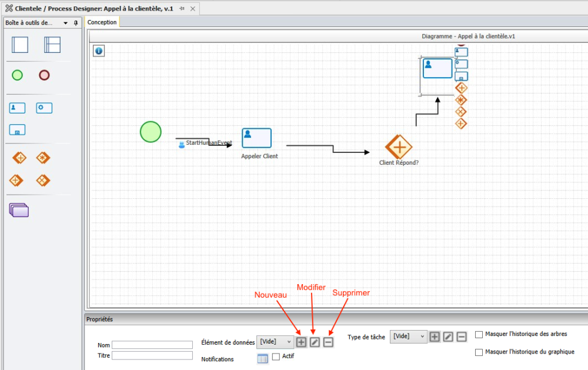Select toolbox plus gateway beside asterisk gateway
The width and height of the screenshot is (588, 370).
[19, 158]
